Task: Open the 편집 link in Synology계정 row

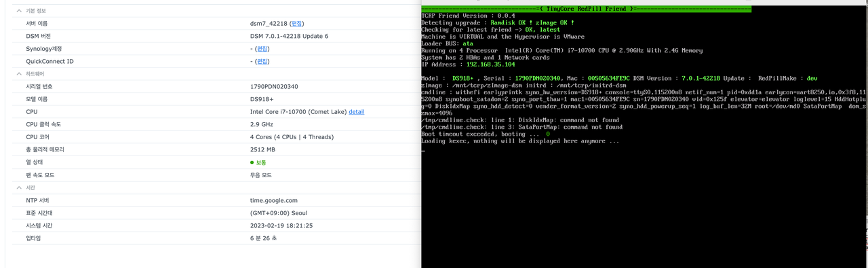Action: (x=262, y=48)
